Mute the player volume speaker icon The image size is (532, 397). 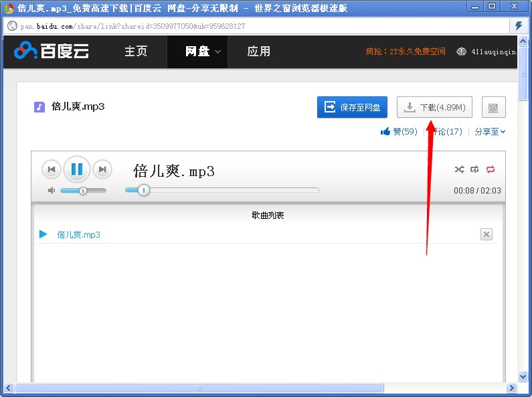coord(52,191)
